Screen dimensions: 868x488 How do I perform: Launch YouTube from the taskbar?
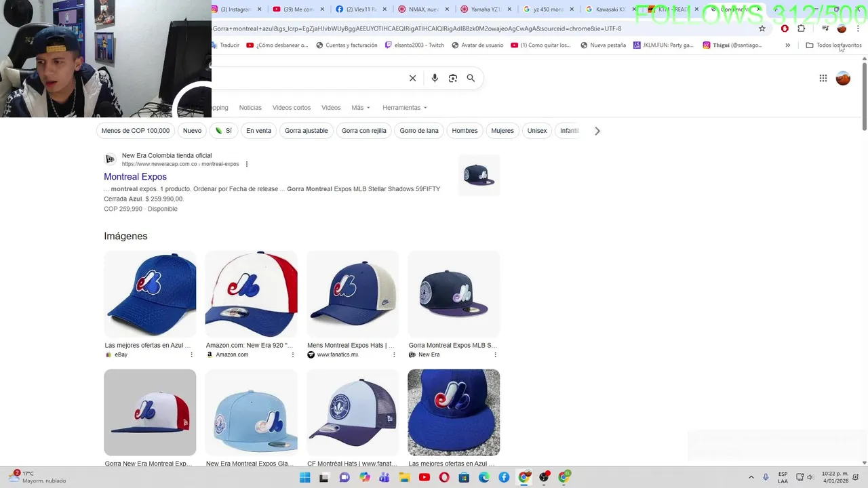pyautogui.click(x=425, y=478)
